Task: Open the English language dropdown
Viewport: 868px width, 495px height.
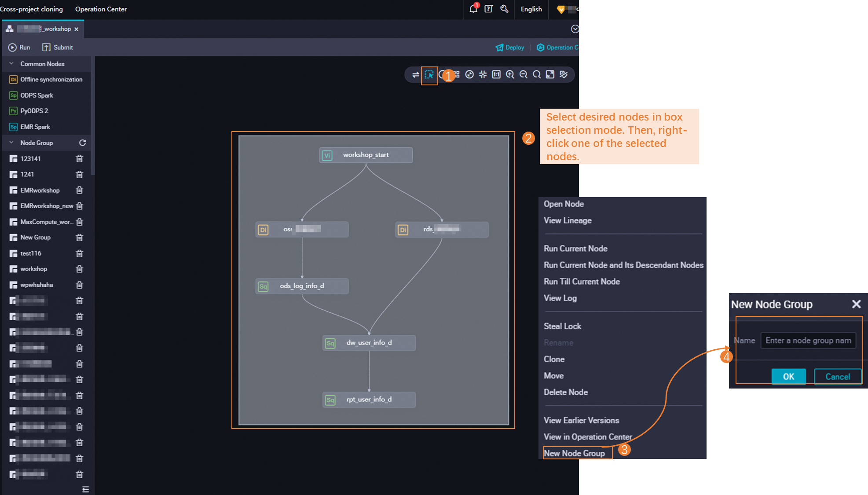Action: pyautogui.click(x=531, y=9)
